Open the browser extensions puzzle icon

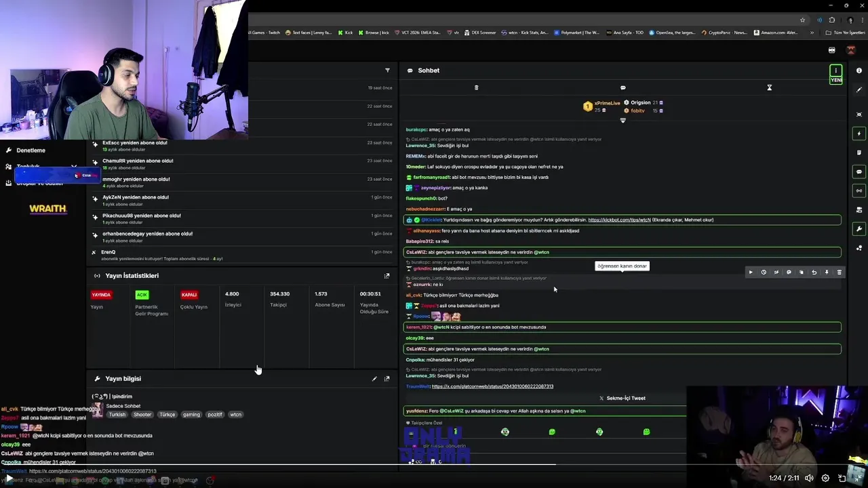832,20
